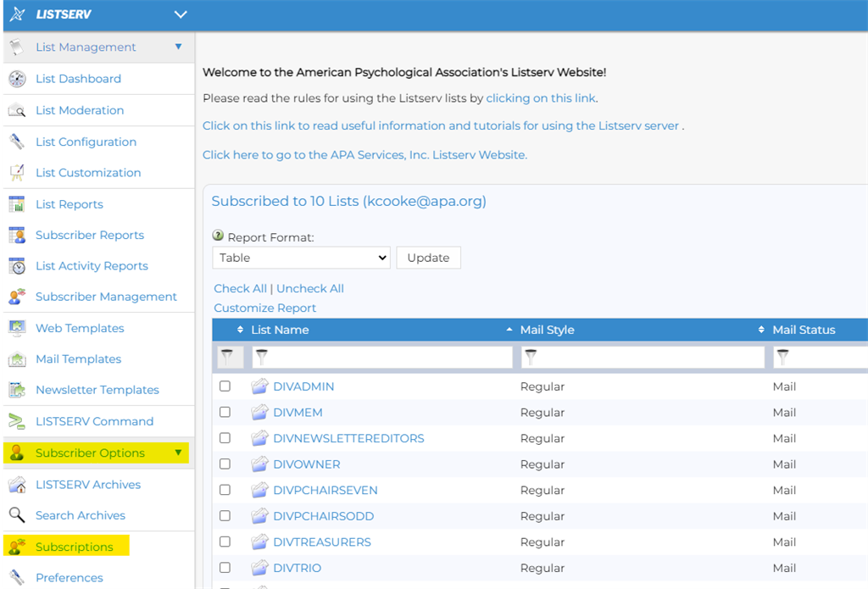Check the DIVTREASURERS row checkbox

[225, 542]
